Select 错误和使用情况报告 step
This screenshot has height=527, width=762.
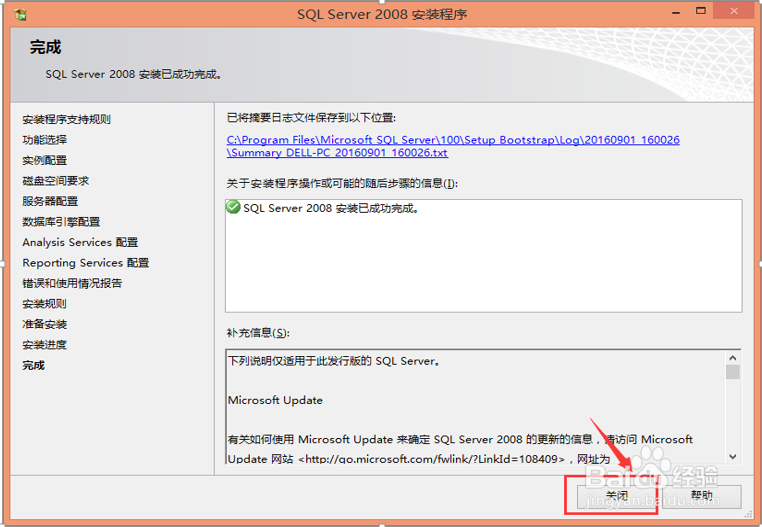pyautogui.click(x=72, y=283)
